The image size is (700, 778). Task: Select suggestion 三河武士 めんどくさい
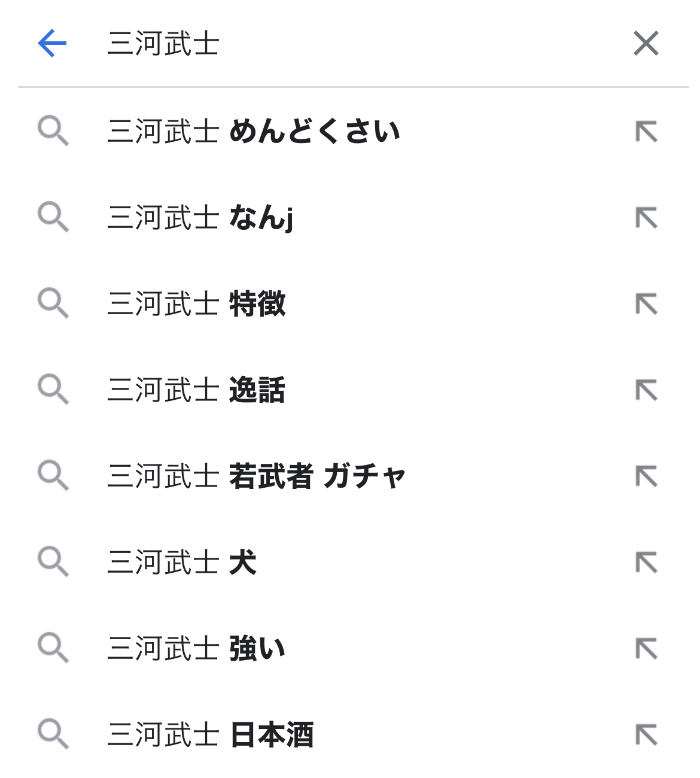254,131
